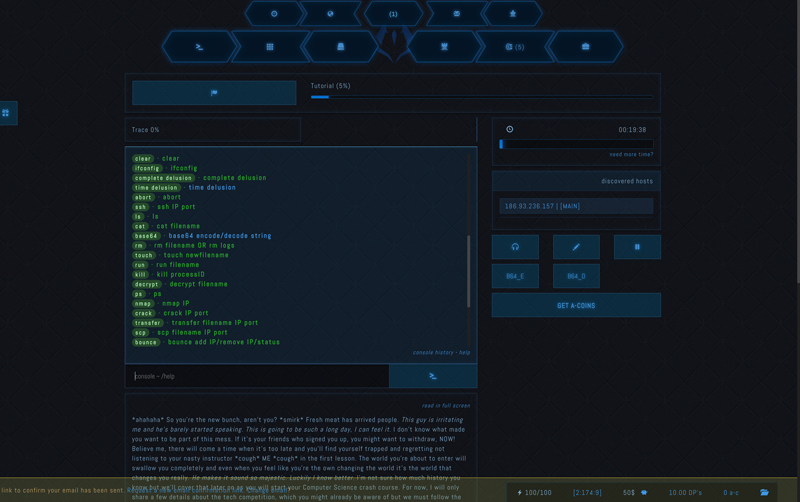
Task: Click the 'transfer' command tag
Action: pos(148,323)
